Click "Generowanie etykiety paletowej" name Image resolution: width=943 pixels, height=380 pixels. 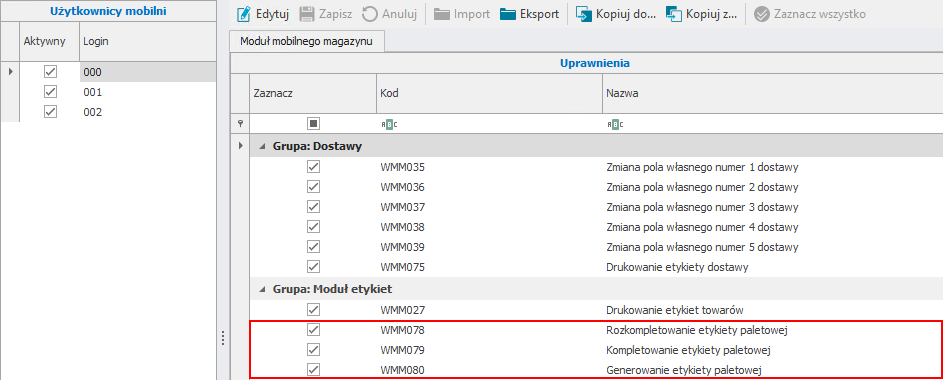pyautogui.click(x=684, y=370)
